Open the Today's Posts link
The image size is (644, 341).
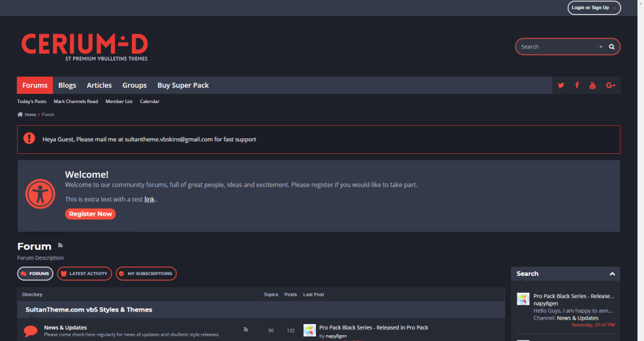click(32, 102)
